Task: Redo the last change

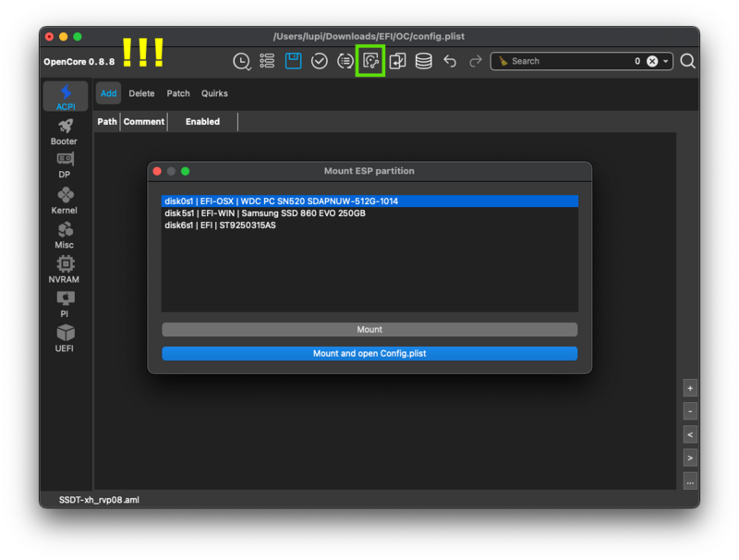Action: point(476,61)
